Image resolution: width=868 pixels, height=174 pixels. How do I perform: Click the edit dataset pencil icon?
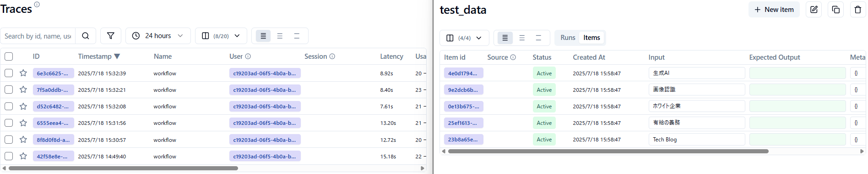point(814,10)
